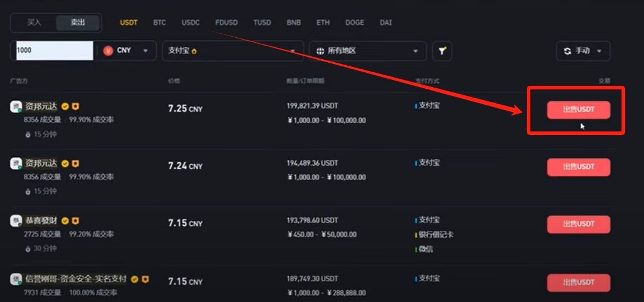The width and height of the screenshot is (644, 302).
Task: Expand the 手动 refresh mode dropdown
Action: pyautogui.click(x=583, y=51)
